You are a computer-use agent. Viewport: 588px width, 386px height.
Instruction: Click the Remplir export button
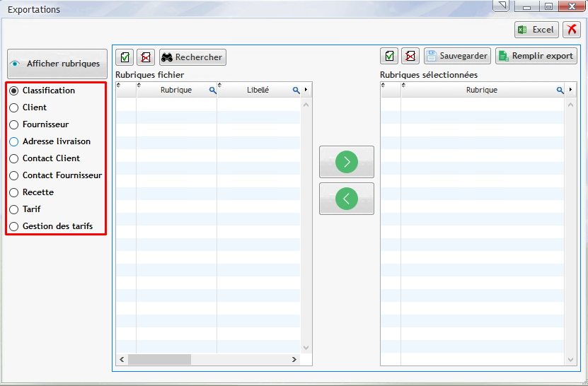(x=536, y=56)
